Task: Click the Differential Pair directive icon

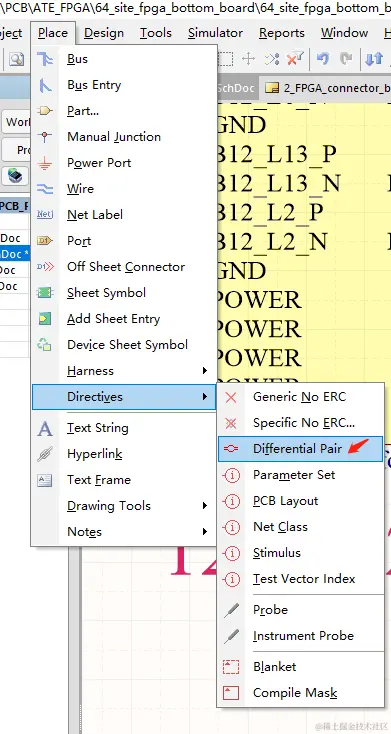Action: [231, 449]
